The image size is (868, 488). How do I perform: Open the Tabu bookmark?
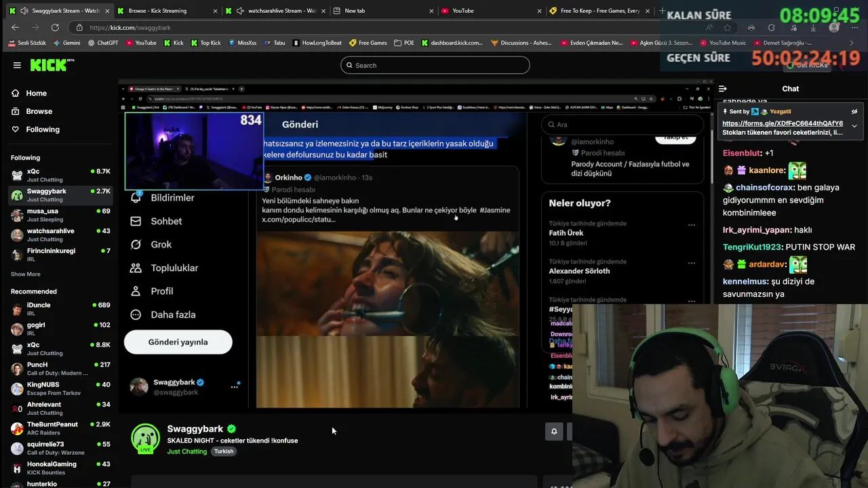(275, 43)
